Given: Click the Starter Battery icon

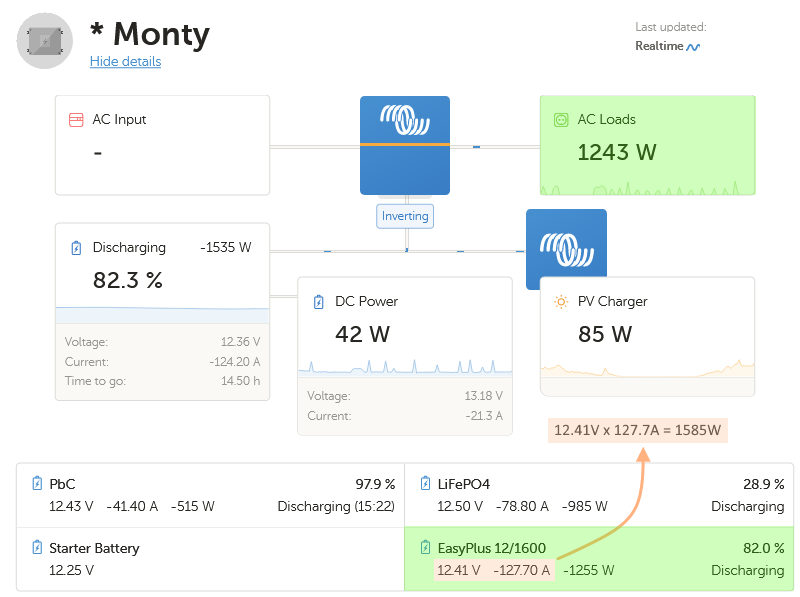Looking at the screenshot, I should tap(37, 548).
